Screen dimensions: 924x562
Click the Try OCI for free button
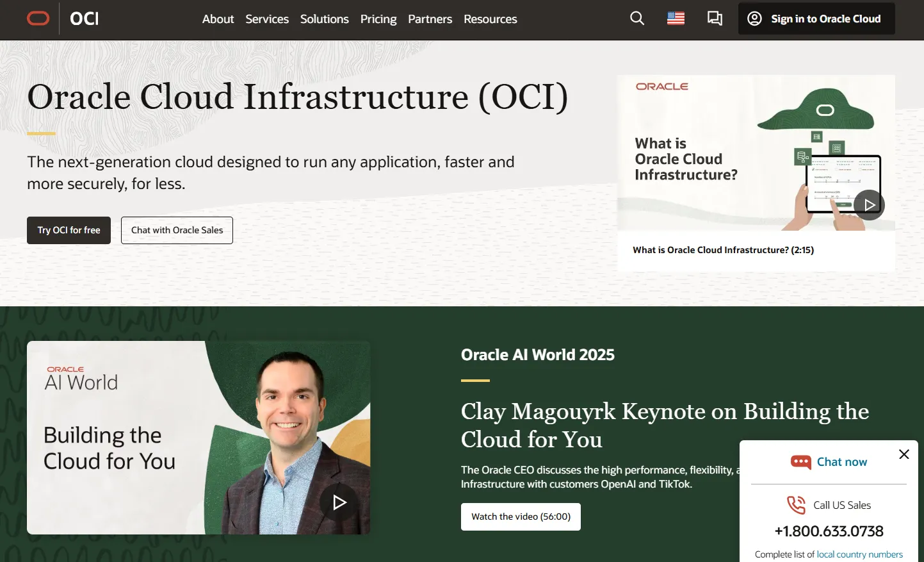point(69,230)
